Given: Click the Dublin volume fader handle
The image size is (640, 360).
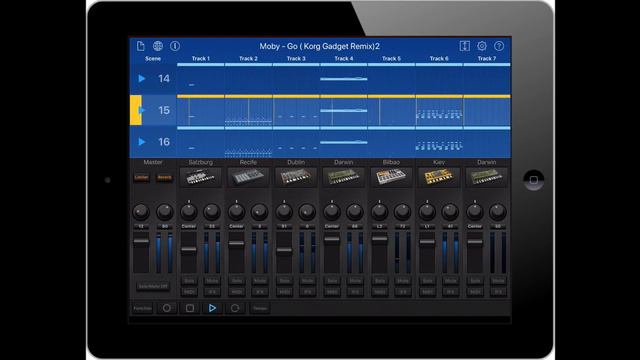Looking at the screenshot, I should [x=284, y=250].
